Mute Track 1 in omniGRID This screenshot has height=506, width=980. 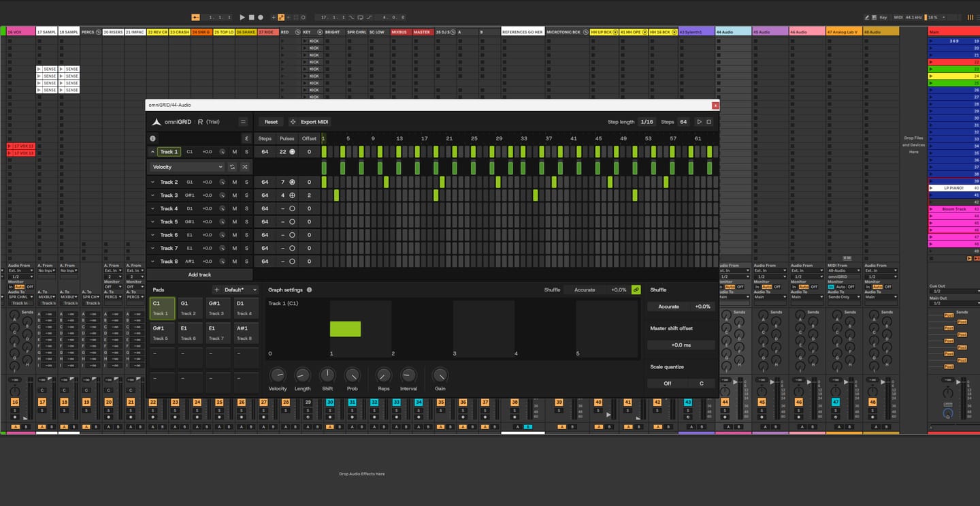[x=235, y=152]
